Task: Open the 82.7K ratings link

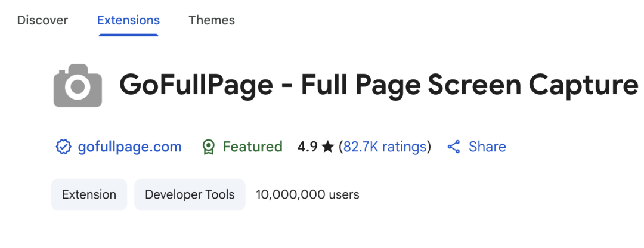Action: point(385,147)
